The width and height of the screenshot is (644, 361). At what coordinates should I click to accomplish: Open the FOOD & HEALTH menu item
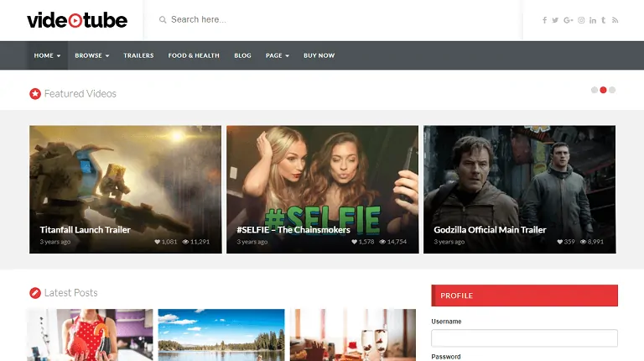tap(194, 55)
